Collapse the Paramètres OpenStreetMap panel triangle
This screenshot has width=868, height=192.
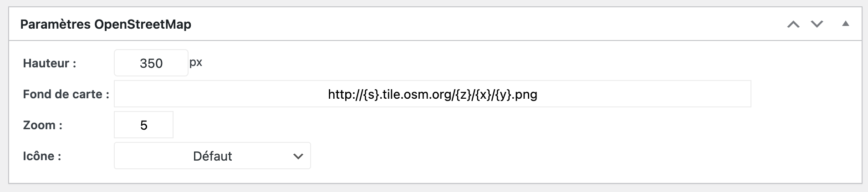coord(846,24)
